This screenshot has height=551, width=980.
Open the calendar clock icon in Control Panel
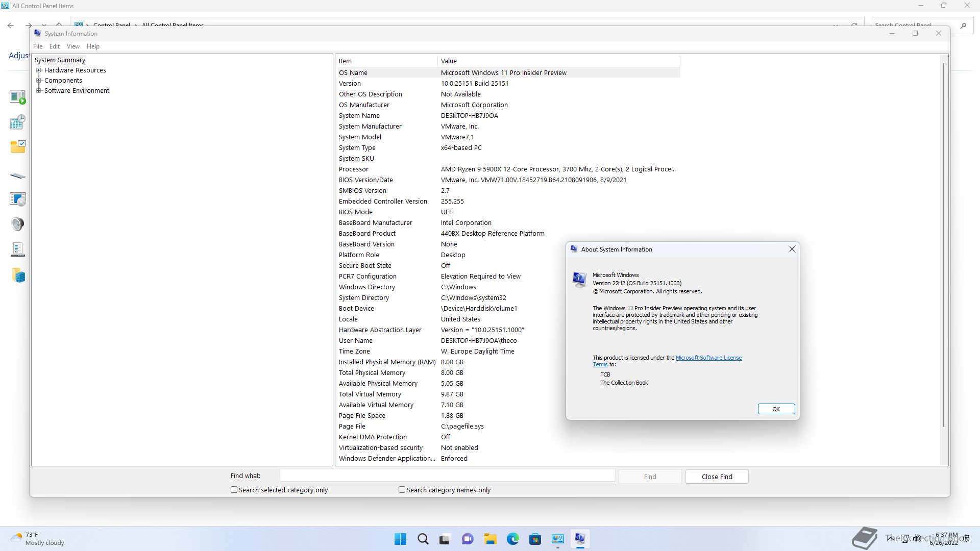coord(18,122)
